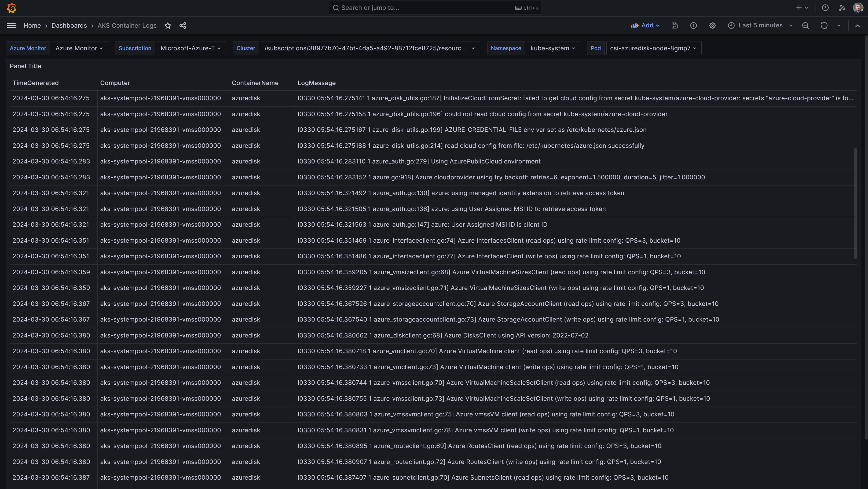Viewport: 868px width, 489px height.
Task: Open the Pod csi-azuredisk-node-8gmp7 dropdown
Action: coord(653,48)
